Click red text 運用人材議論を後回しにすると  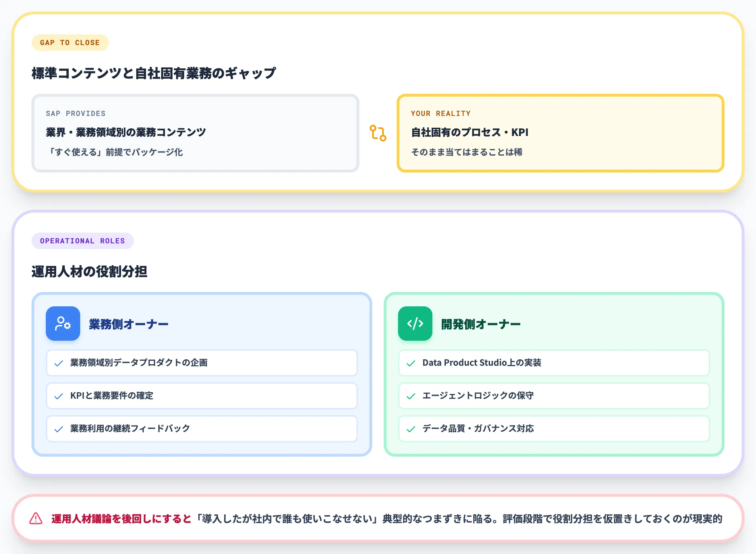point(122,519)
